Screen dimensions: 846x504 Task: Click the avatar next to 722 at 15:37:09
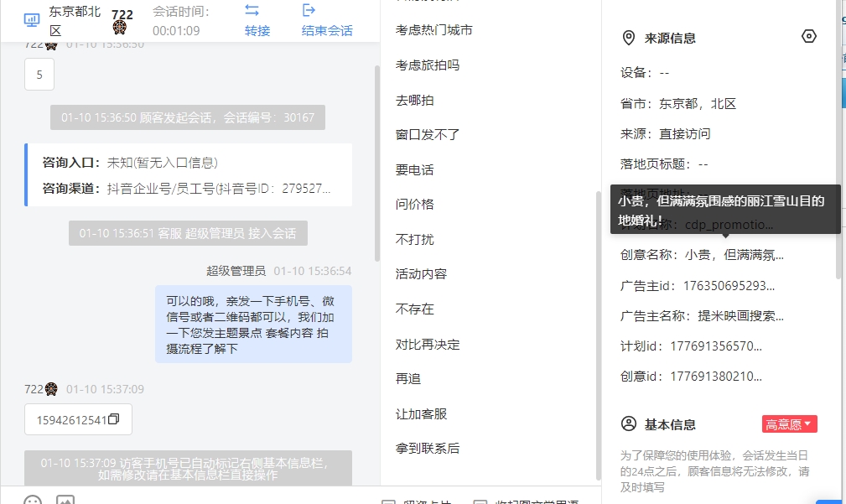[x=51, y=388]
